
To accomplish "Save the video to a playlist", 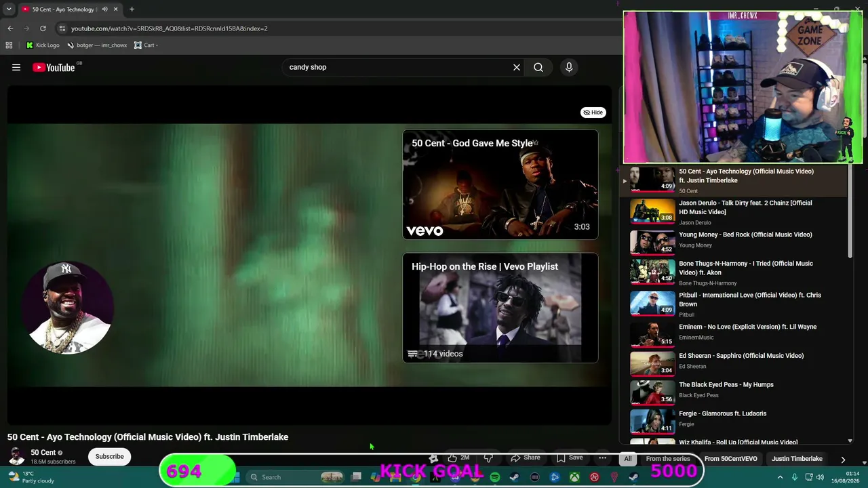I will 570,458.
